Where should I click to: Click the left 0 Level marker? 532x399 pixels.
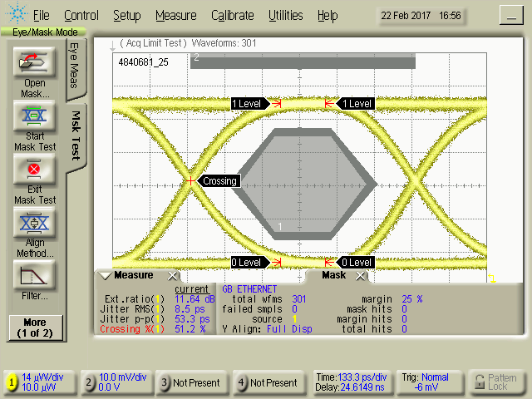pos(250,263)
